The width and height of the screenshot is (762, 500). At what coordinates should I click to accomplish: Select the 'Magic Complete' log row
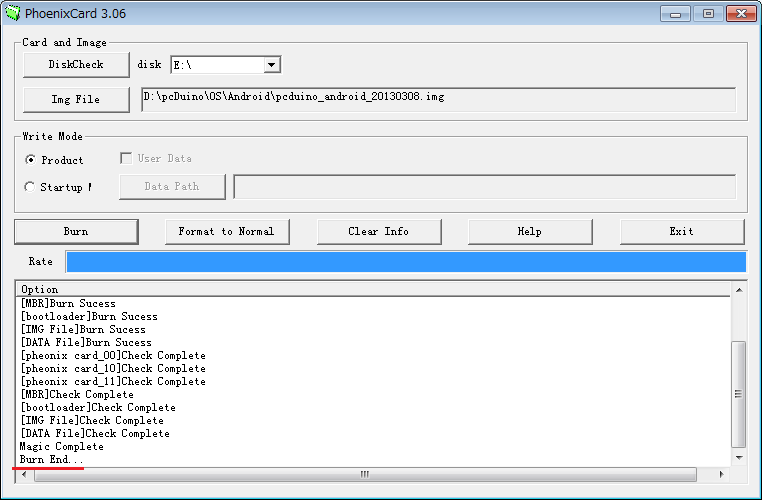click(x=374, y=447)
